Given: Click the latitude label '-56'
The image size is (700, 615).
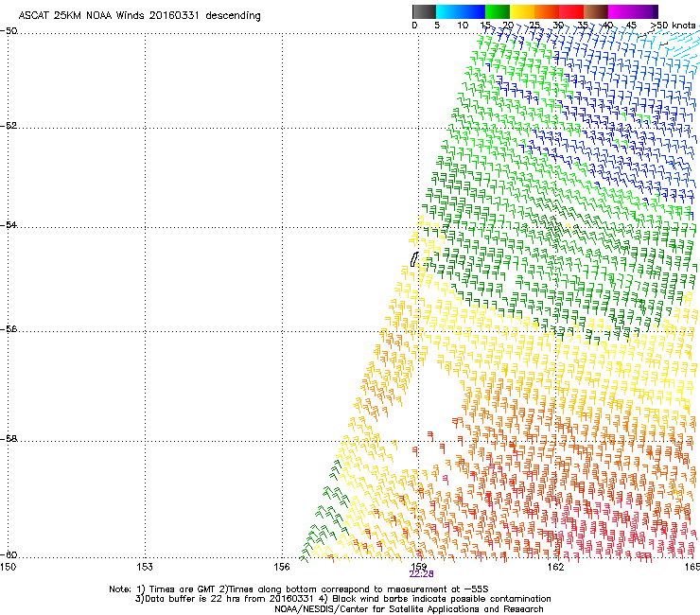Looking at the screenshot, I should point(9,328).
